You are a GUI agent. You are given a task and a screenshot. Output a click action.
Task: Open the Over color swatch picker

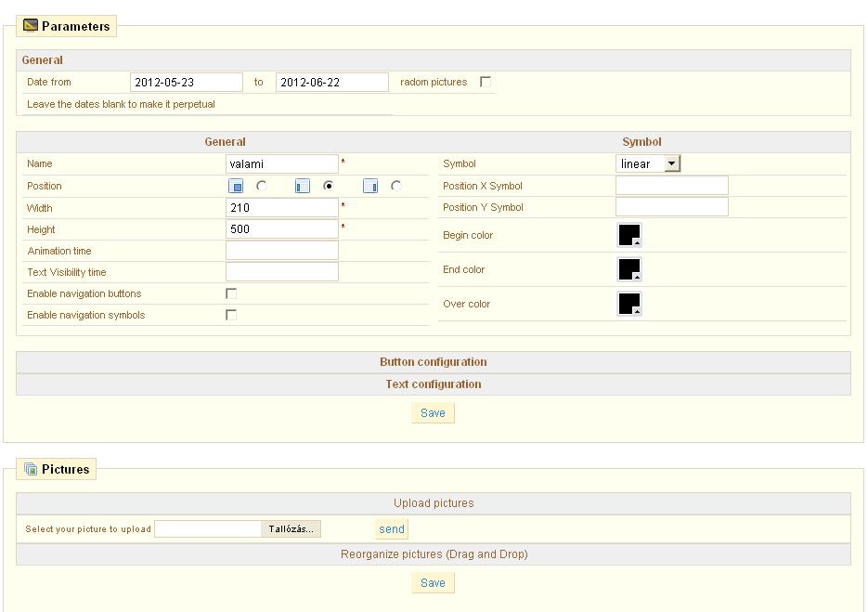click(629, 304)
